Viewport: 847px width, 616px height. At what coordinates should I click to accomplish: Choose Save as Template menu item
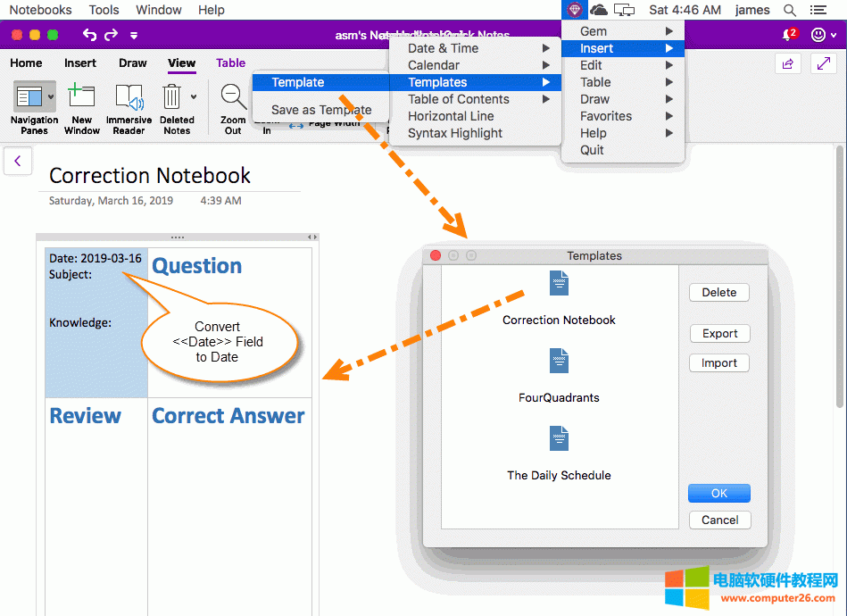321,110
